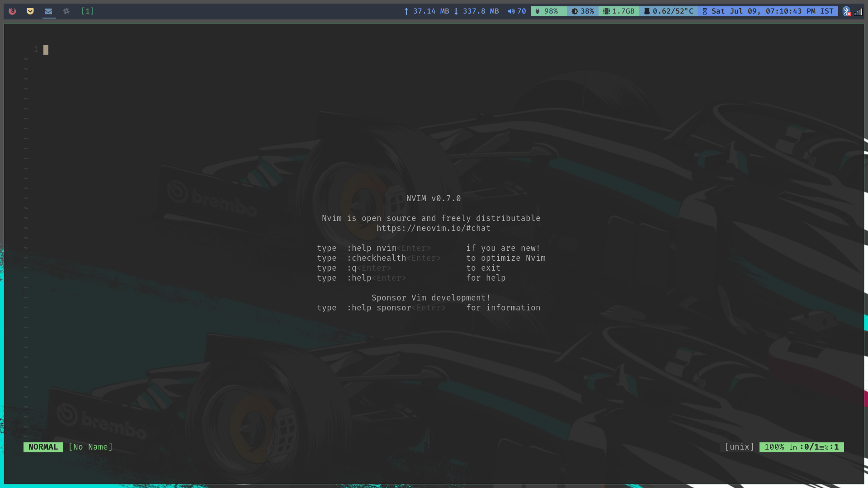Click the :q exit command text
The width and height of the screenshot is (868, 488).
tap(352, 268)
